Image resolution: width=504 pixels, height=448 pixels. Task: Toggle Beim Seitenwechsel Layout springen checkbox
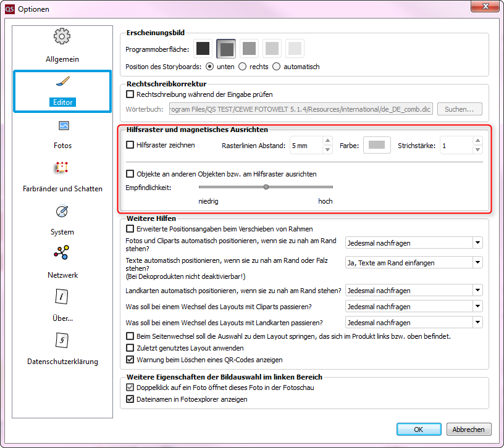[130, 336]
